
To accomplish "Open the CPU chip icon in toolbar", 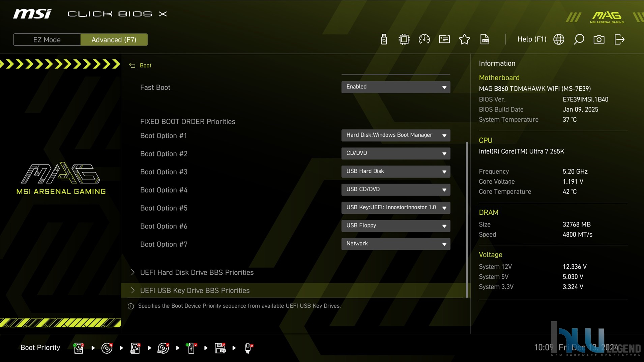I will click(404, 39).
